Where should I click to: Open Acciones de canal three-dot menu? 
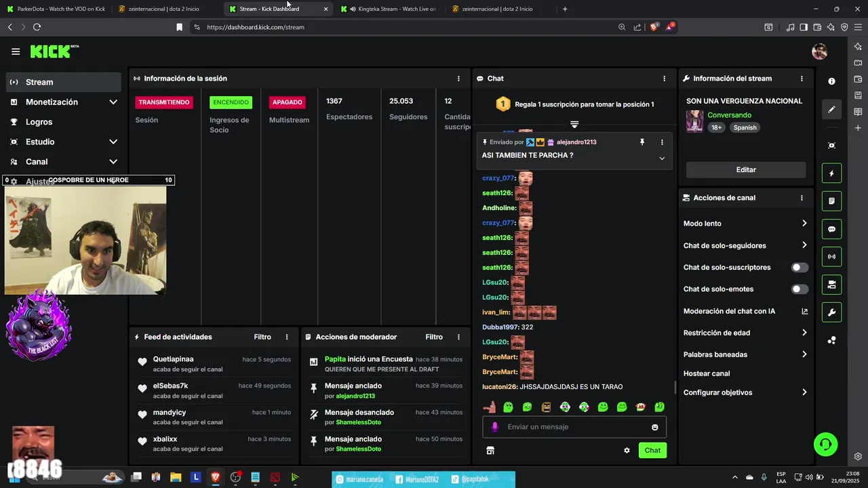coord(802,198)
